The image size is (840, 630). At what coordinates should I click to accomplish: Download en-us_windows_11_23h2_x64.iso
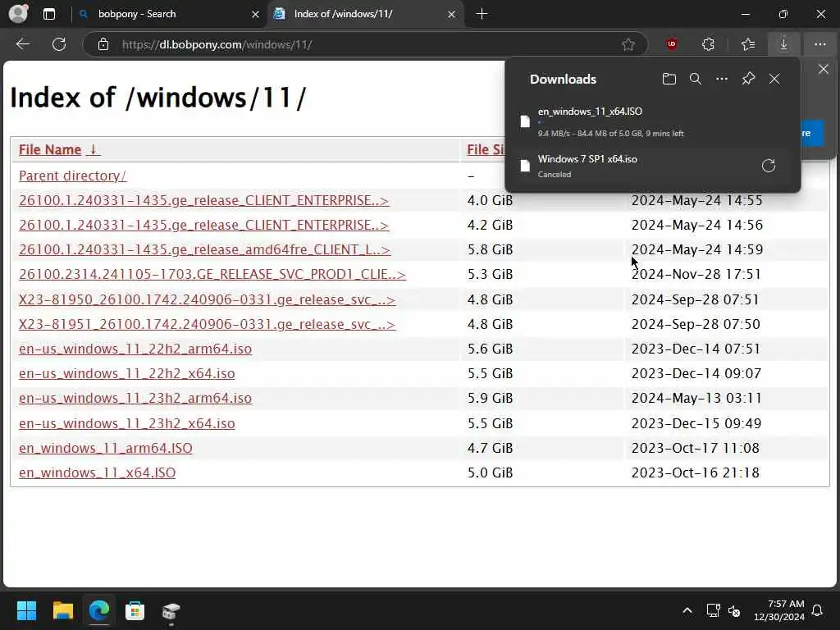[127, 423]
